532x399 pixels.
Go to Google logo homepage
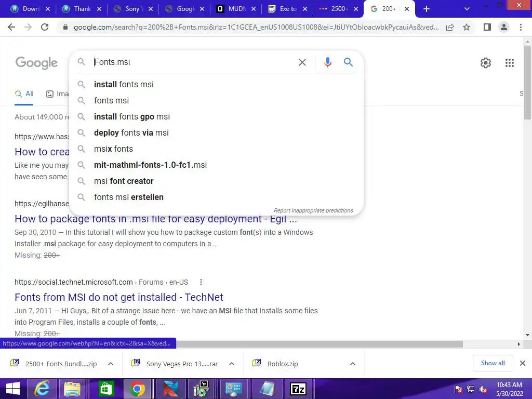click(37, 63)
